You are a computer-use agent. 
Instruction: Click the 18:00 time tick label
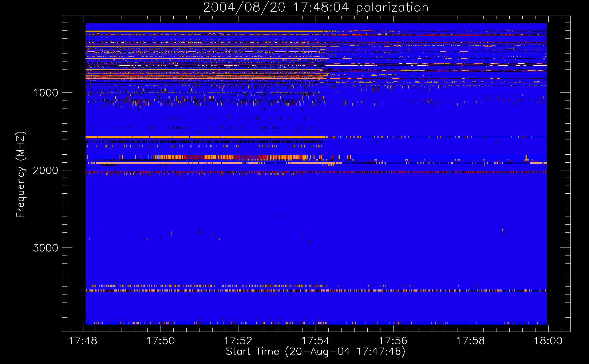coord(548,341)
